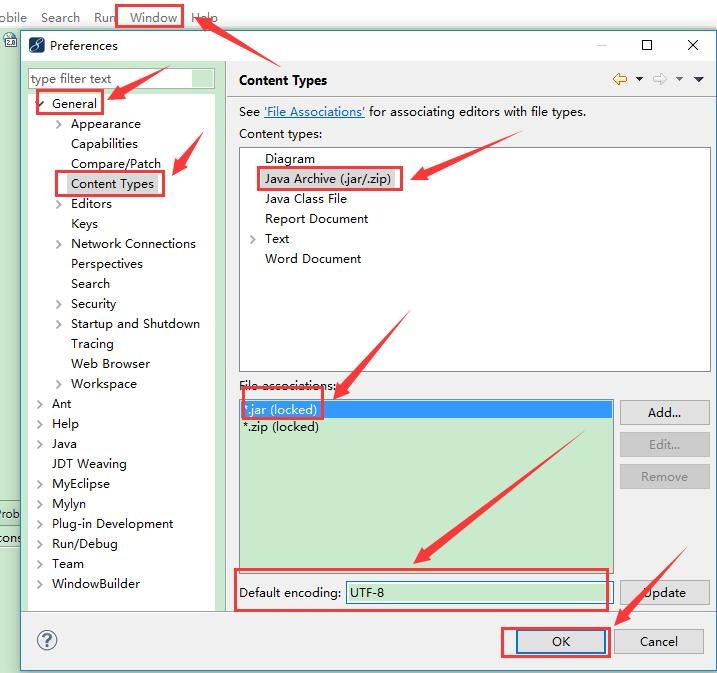717x673 pixels.
Task: Click the Preferences dialog title icon
Action: pos(37,45)
